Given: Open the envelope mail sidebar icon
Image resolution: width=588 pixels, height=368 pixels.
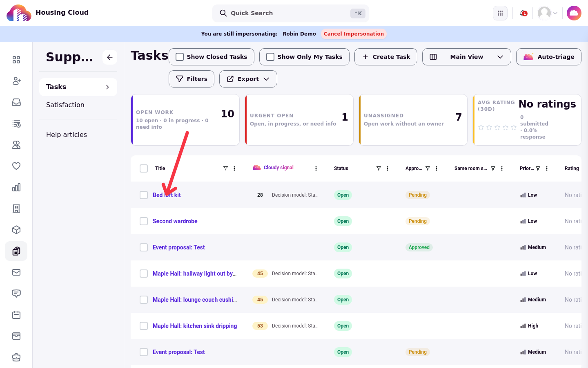Looking at the screenshot, I should [x=16, y=272].
